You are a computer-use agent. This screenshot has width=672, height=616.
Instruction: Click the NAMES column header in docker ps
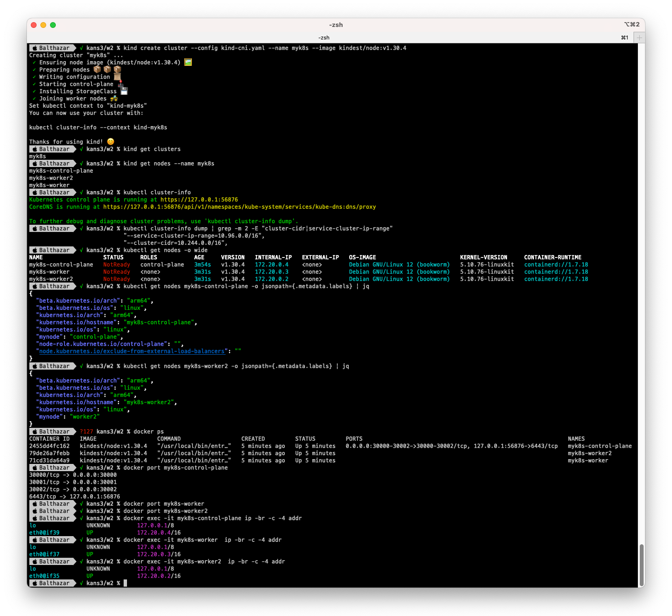click(576, 439)
